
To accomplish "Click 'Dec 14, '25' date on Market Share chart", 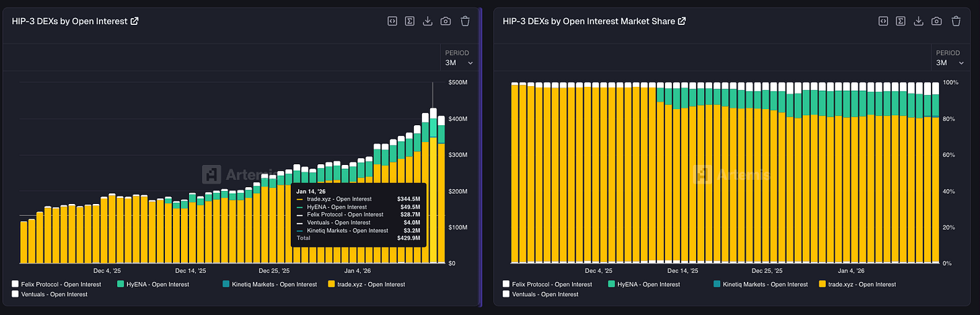I will (x=681, y=271).
